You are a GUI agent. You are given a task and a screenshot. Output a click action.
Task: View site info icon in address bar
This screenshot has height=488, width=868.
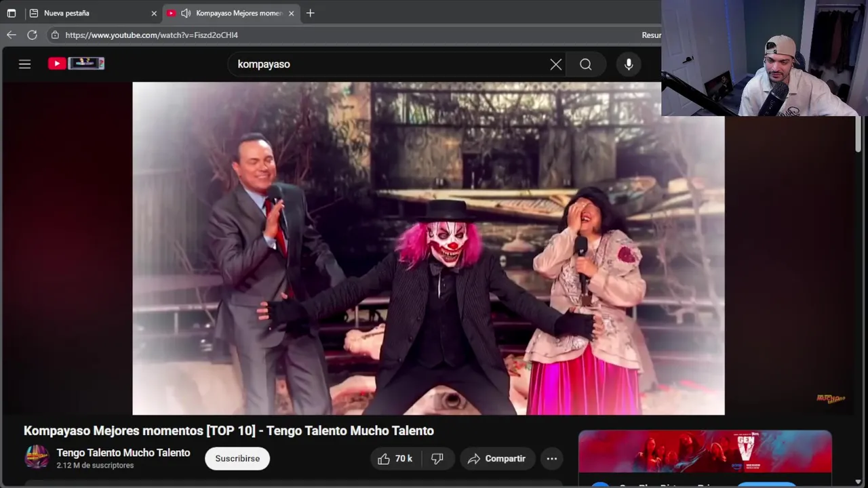[55, 35]
